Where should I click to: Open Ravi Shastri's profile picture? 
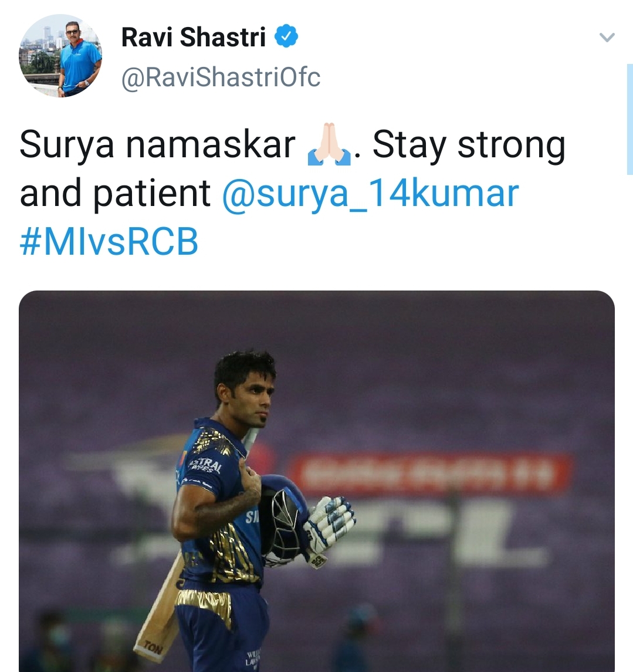[60, 56]
